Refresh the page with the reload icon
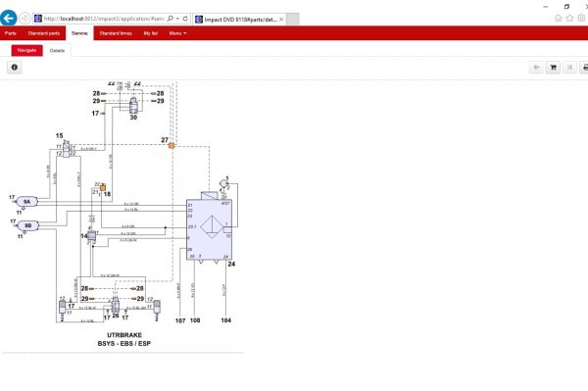 tap(185, 19)
